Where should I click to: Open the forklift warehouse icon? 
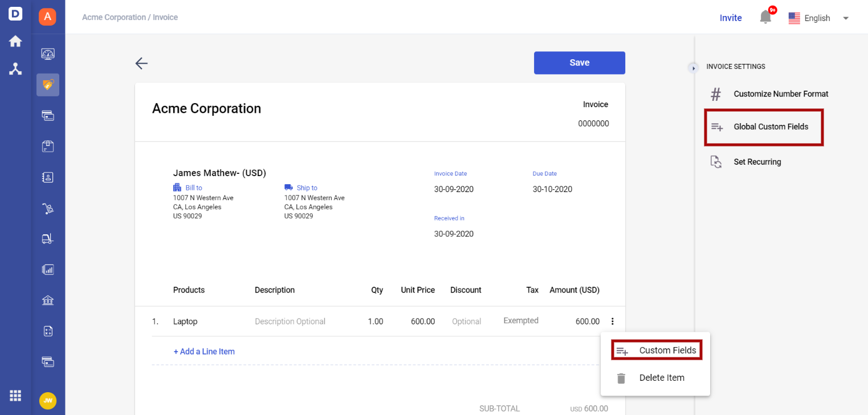point(48,239)
